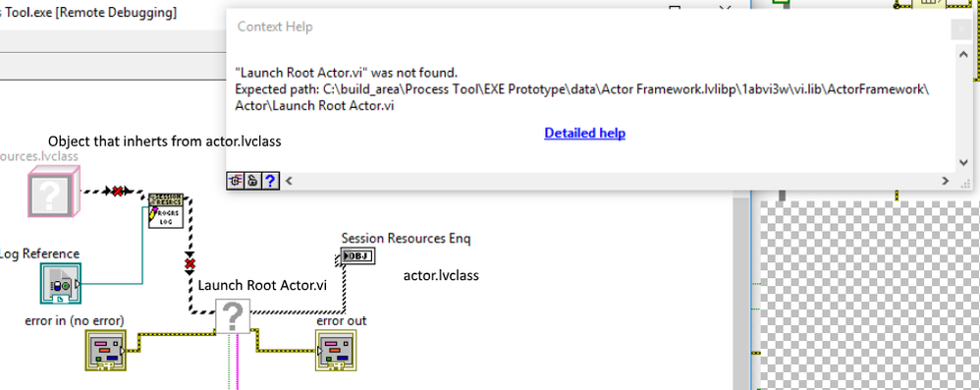The height and width of the screenshot is (390, 980).
Task: Click the More Help question mark button
Action: click(269, 181)
